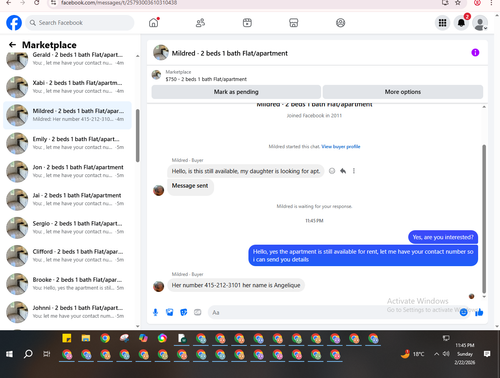
Task: Choose a sticker icon in composer
Action: coord(184,312)
